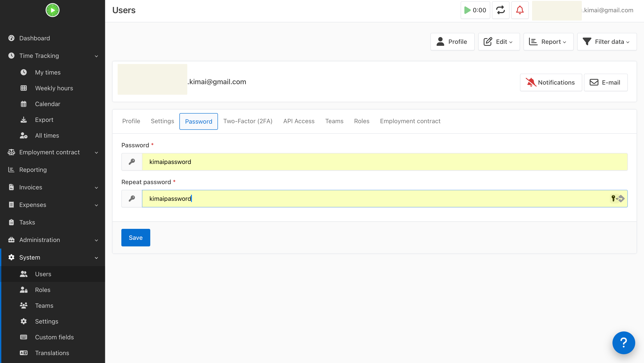Viewport: 644px width, 363px height.
Task: Click the Profile button
Action: [452, 41]
